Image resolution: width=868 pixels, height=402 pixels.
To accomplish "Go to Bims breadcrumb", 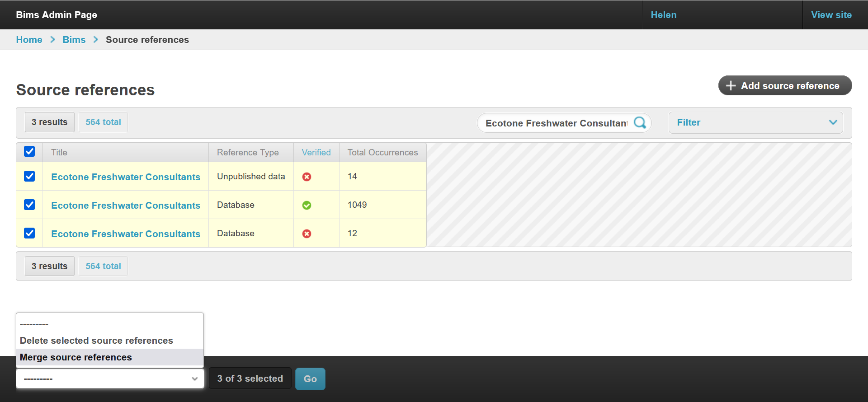I will [74, 40].
